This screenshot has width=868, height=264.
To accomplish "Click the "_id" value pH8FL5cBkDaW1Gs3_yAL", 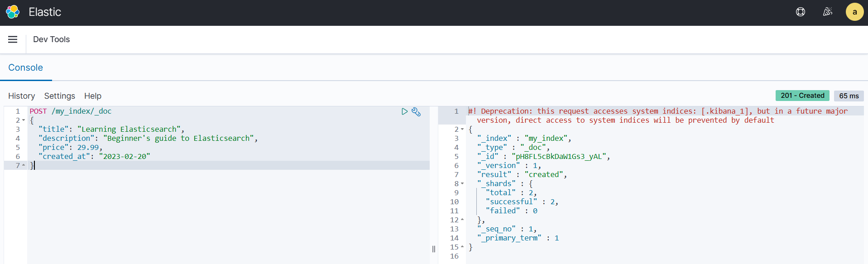I will pos(559,157).
